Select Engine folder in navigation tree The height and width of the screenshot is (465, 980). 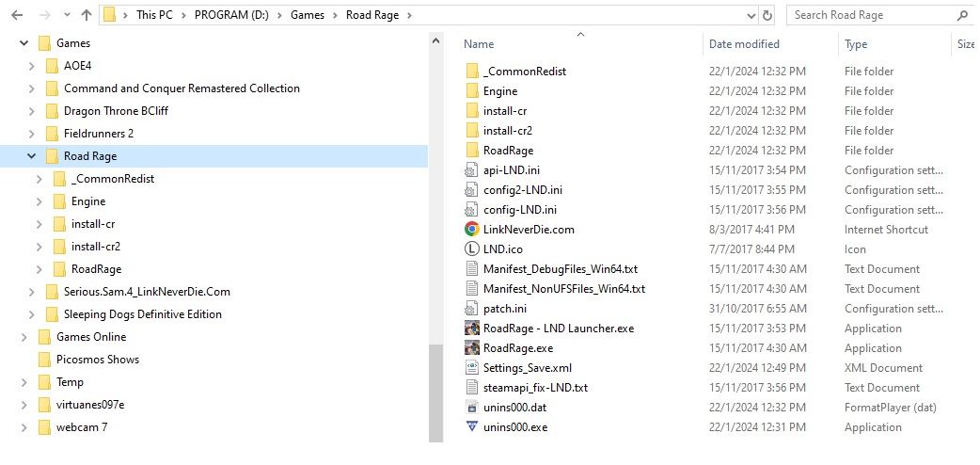88,200
